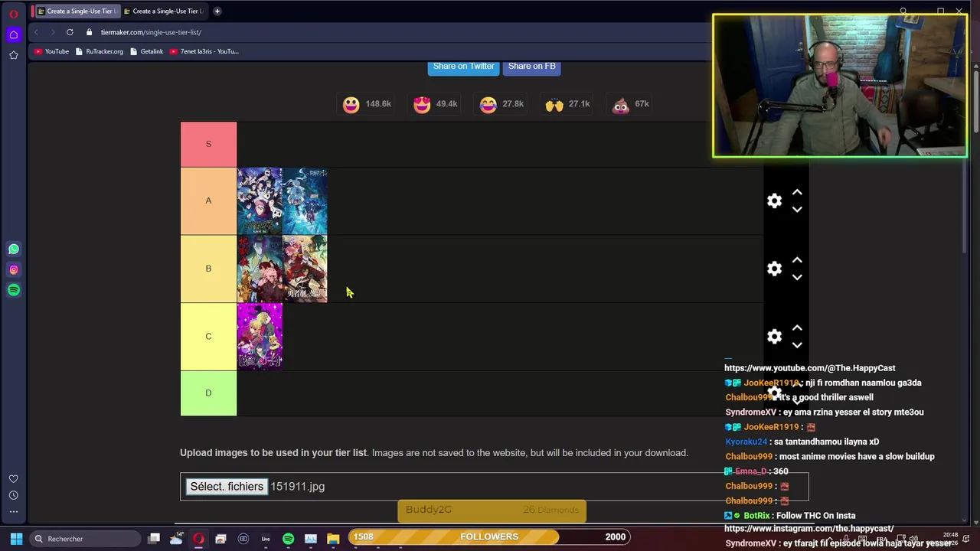Open the three-dots sidebar setup menu
This screenshot has width=980, height=551.
14,511
